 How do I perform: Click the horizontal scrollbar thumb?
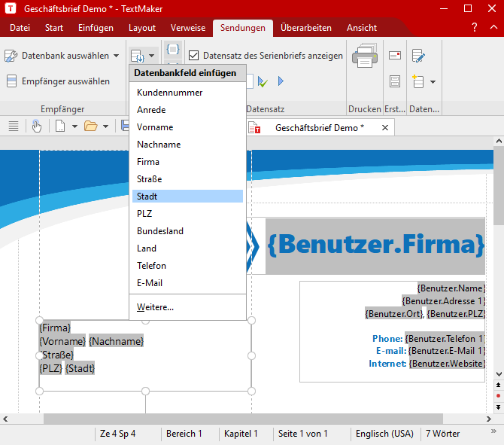click(243, 419)
